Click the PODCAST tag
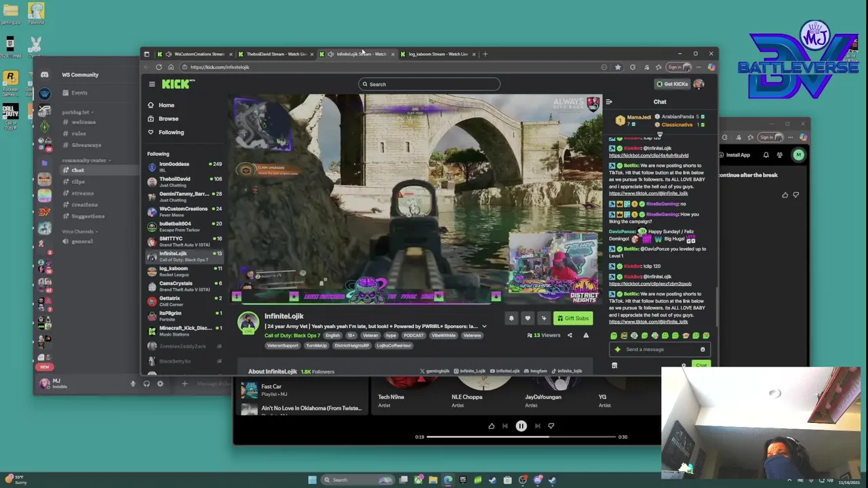This screenshot has height=488, width=868. (x=414, y=335)
